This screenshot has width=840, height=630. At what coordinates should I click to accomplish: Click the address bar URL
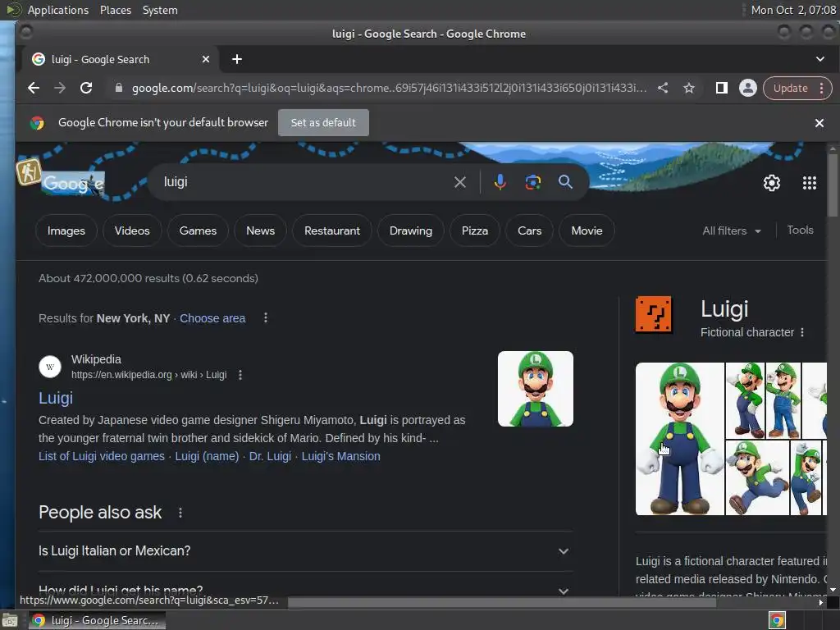[x=389, y=88]
